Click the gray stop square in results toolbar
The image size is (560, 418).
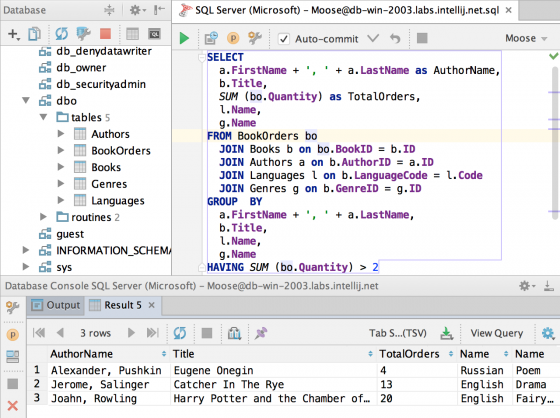(x=207, y=333)
